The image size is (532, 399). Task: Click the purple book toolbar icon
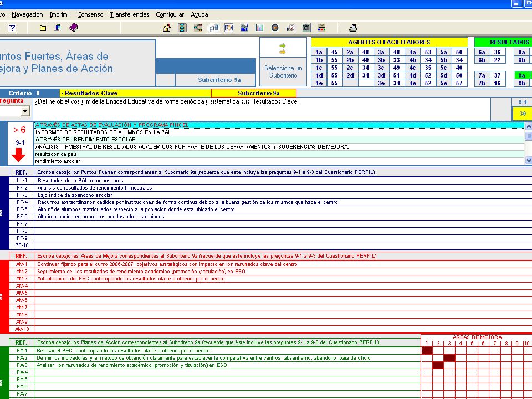pyautogui.click(x=74, y=28)
